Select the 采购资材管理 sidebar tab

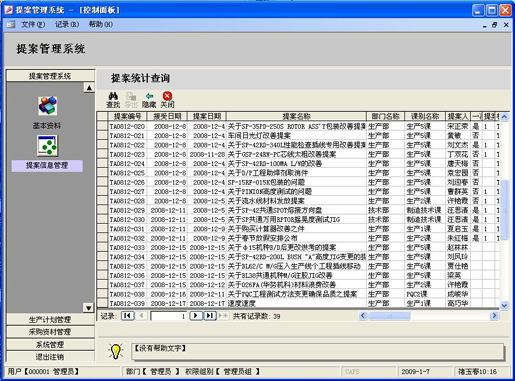point(50,332)
